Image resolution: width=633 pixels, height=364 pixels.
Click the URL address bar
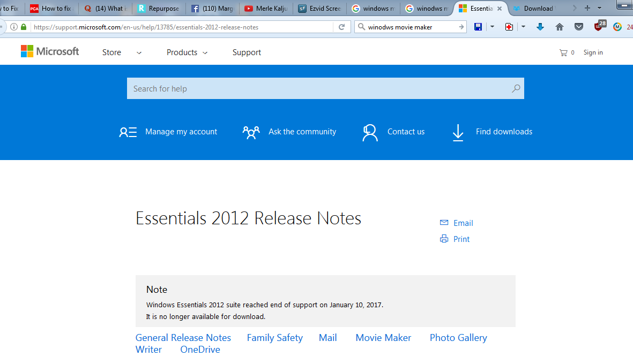pyautogui.click(x=182, y=27)
